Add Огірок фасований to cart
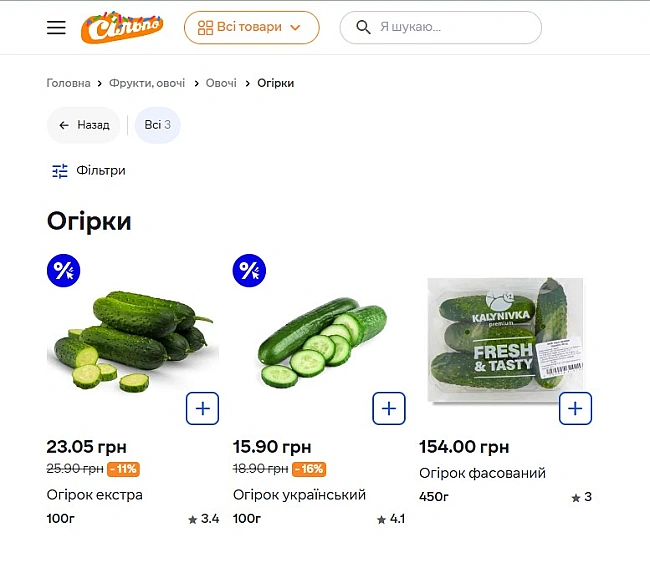Image resolution: width=650 pixels, height=568 pixels. (x=575, y=408)
